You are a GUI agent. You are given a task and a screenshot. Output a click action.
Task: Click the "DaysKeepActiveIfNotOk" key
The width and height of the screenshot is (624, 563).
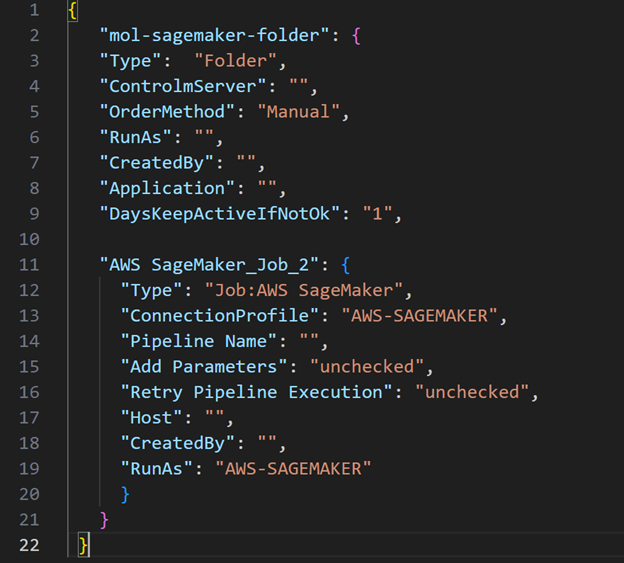[220, 214]
